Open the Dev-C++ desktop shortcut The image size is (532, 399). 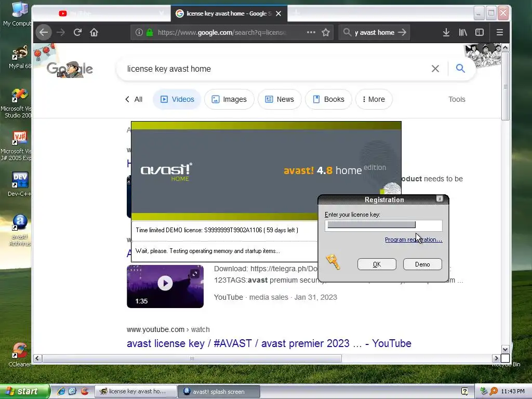click(20, 184)
